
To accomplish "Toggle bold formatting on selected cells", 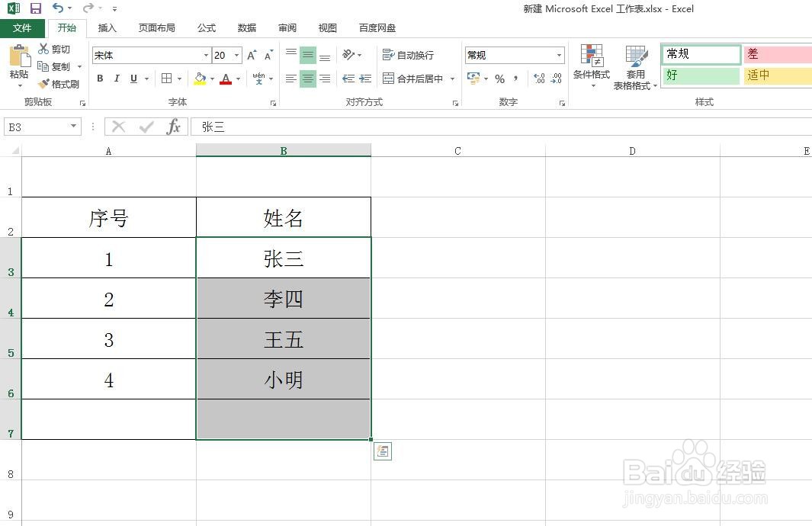I will pos(99,79).
